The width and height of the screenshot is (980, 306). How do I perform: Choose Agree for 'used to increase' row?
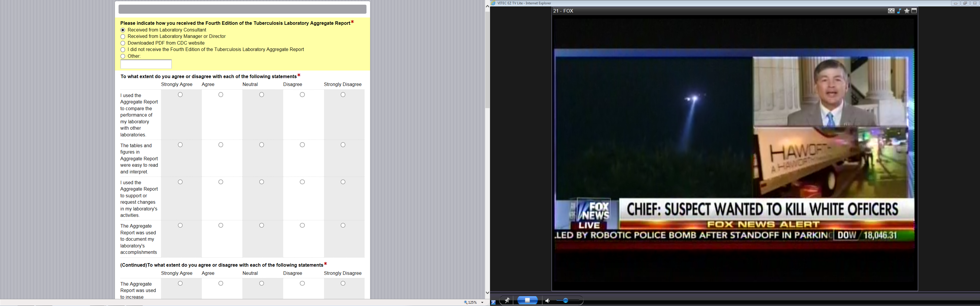click(221, 283)
